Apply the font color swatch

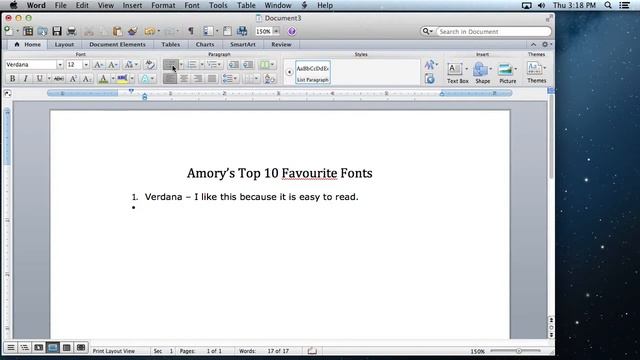(x=103, y=78)
